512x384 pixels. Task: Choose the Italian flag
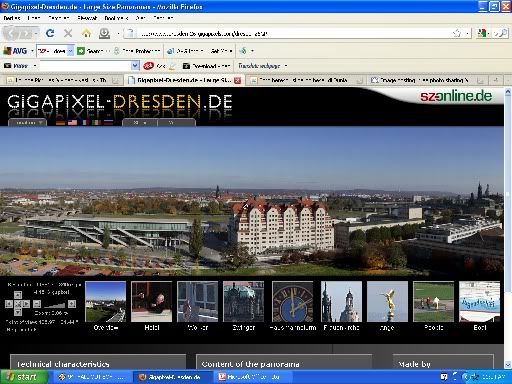[x=96, y=122]
